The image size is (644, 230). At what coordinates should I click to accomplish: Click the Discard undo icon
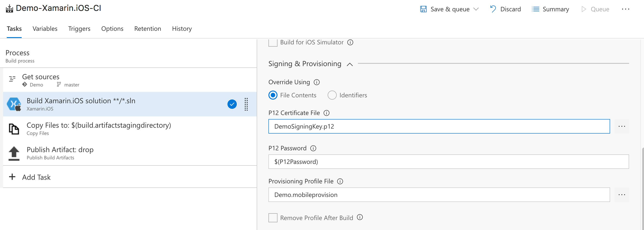[x=493, y=9]
